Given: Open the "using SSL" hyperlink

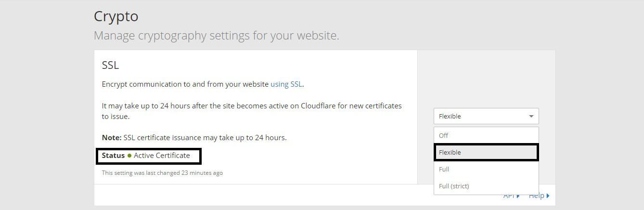Looking at the screenshot, I should pyautogui.click(x=286, y=84).
